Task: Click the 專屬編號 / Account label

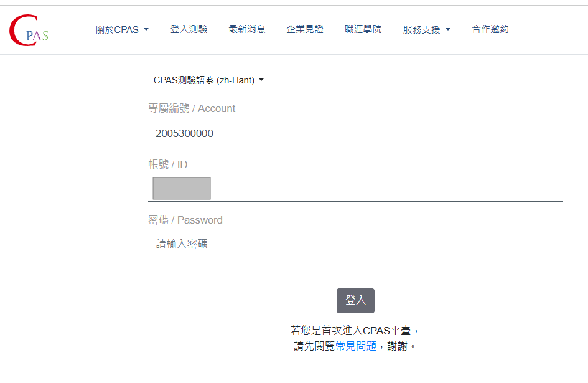Action: 192,108
